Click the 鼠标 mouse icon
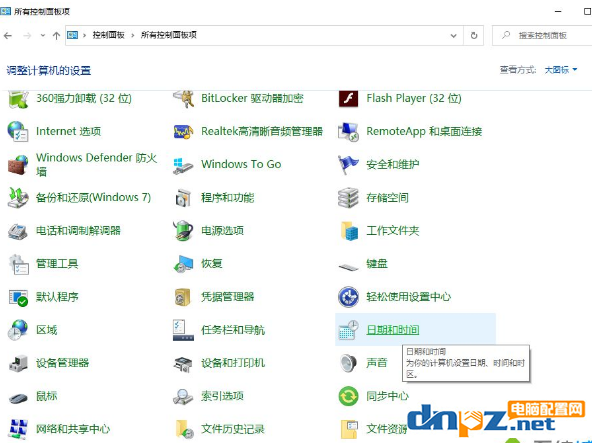This screenshot has width=592, height=443. click(x=18, y=398)
